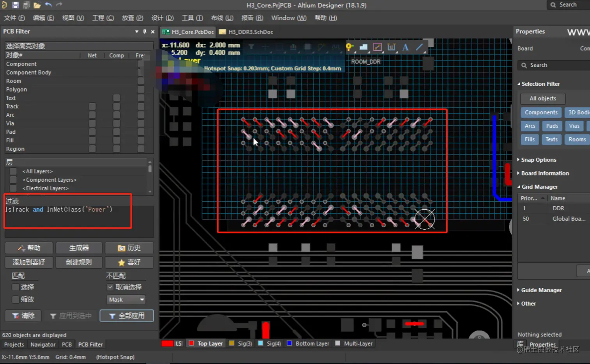The width and height of the screenshot is (590, 364).
Task: Toggle the Pads selection filter button
Action: point(552,126)
